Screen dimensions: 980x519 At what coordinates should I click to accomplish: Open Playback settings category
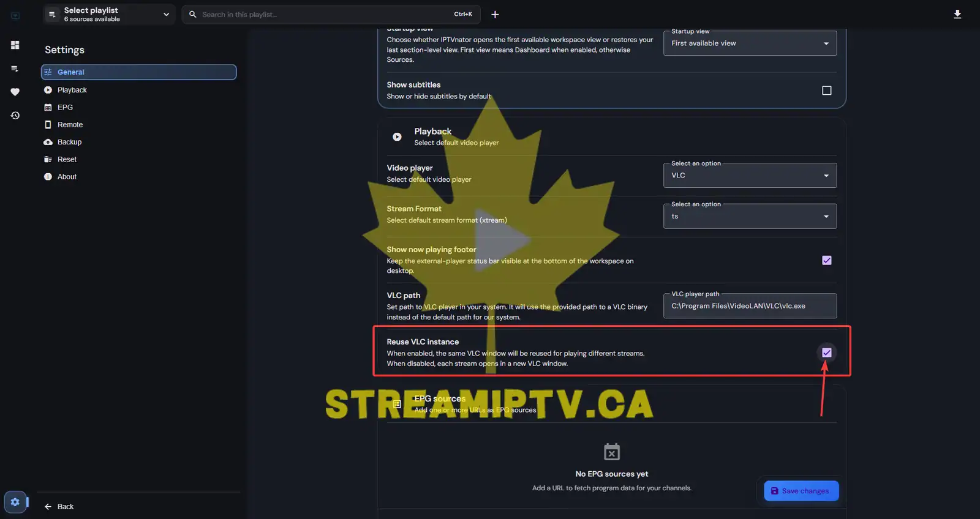pyautogui.click(x=138, y=90)
